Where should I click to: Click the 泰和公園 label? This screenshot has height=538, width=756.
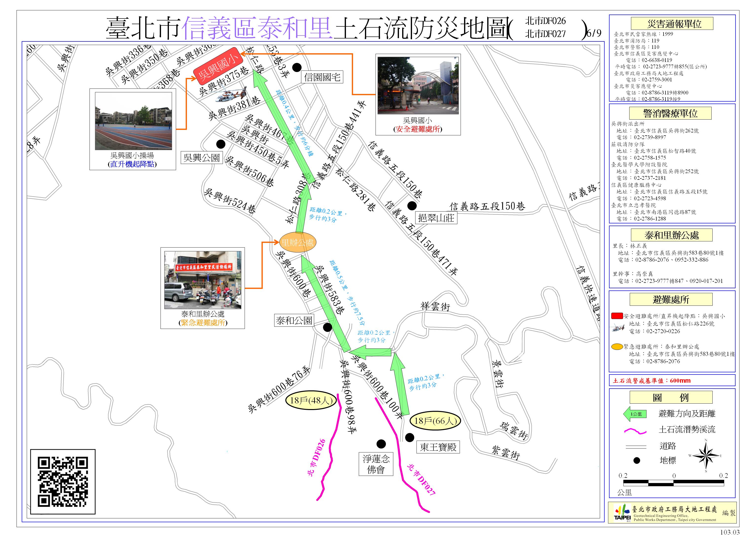click(x=294, y=321)
